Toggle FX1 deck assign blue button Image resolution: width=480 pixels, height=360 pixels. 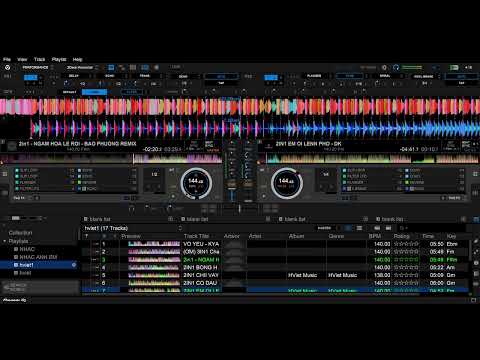[x=31, y=77]
